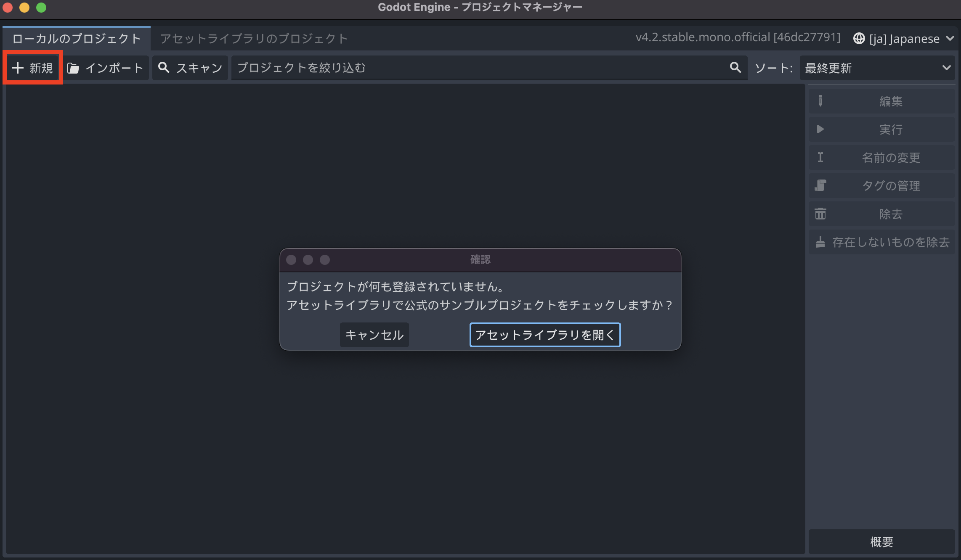Click the folder icon on the インポート button

pos(74,68)
